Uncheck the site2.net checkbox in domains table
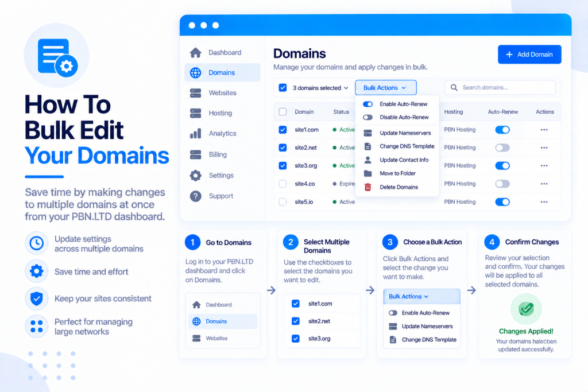Image resolution: width=588 pixels, height=392 pixels. (x=283, y=148)
